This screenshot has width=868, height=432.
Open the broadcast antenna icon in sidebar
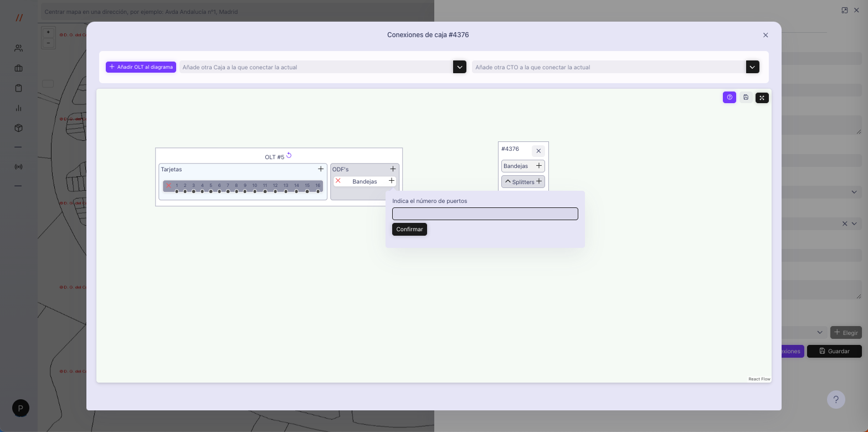point(18,167)
